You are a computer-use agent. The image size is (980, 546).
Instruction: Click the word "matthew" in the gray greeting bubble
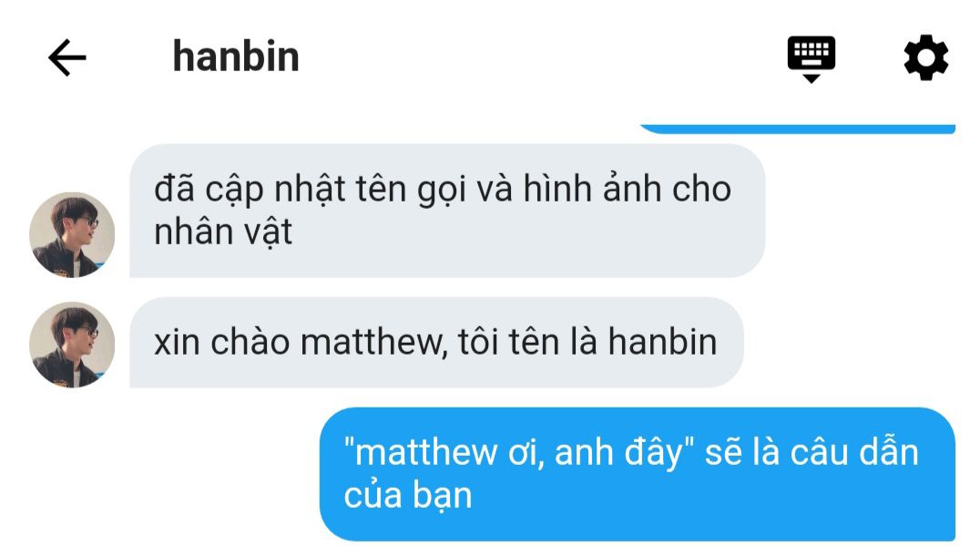pyautogui.click(x=372, y=344)
